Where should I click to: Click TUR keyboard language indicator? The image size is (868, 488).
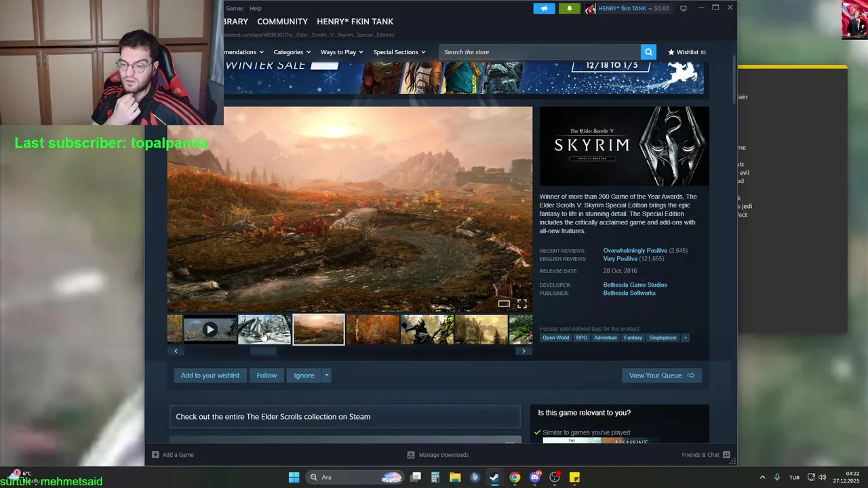(794, 477)
